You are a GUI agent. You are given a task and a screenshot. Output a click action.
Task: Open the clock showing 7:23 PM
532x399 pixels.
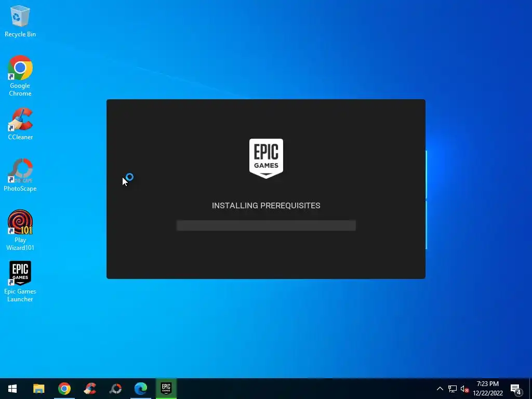click(x=487, y=389)
